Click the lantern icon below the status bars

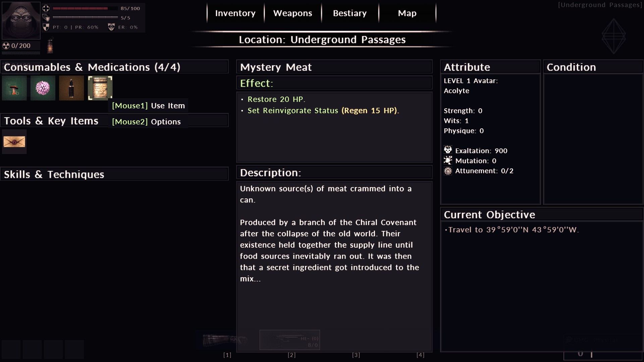(x=50, y=46)
